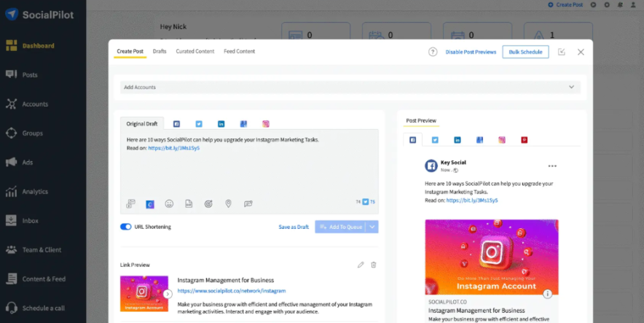Screen dimensions: 644x323
Task: Show Facebook post preview tab
Action: point(413,140)
